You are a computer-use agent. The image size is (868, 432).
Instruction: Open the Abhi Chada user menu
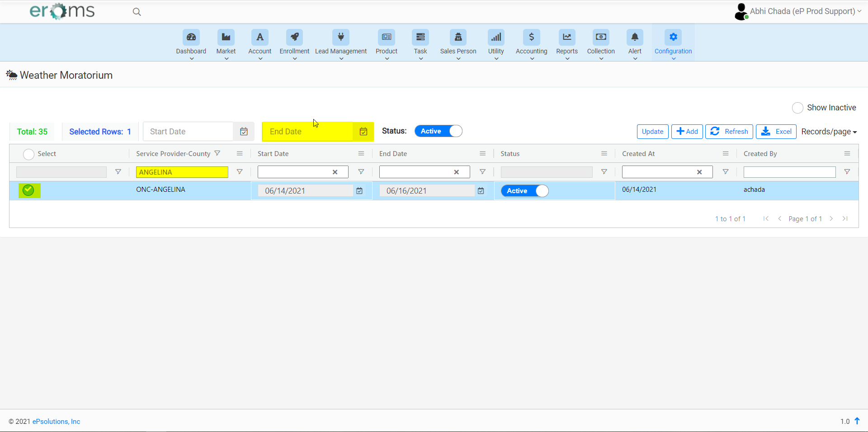(798, 12)
